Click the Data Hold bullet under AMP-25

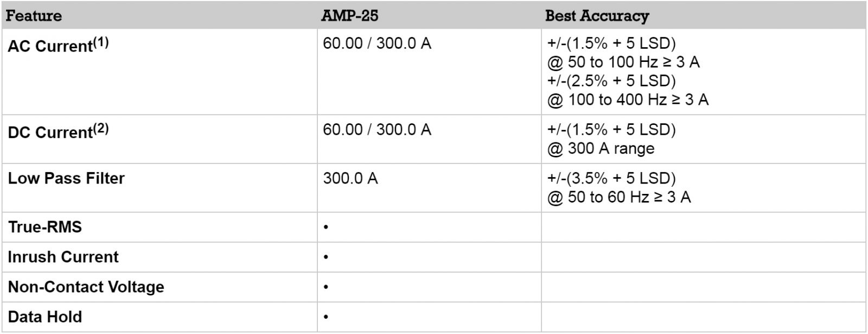coord(326,317)
